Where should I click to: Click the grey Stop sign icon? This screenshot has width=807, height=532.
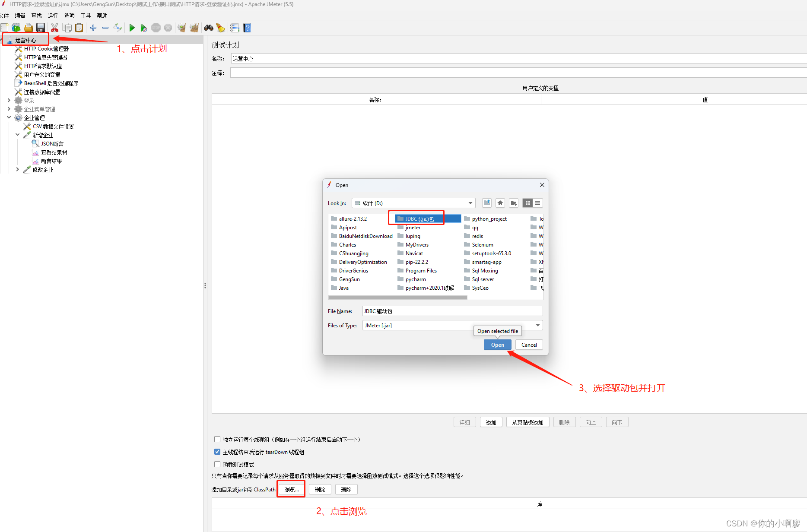(x=156, y=28)
